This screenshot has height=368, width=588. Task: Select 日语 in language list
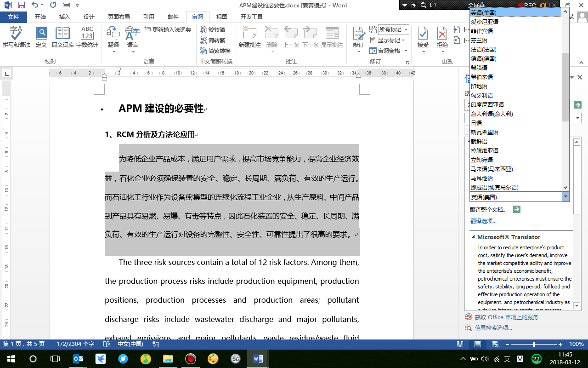tap(515, 123)
